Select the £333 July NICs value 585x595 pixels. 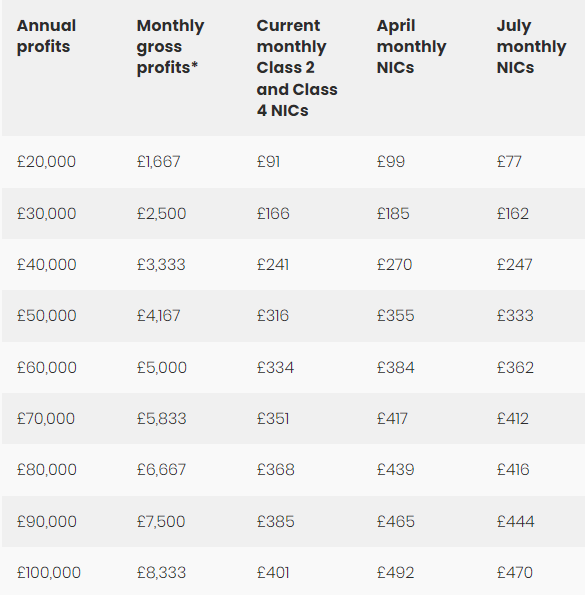point(515,316)
